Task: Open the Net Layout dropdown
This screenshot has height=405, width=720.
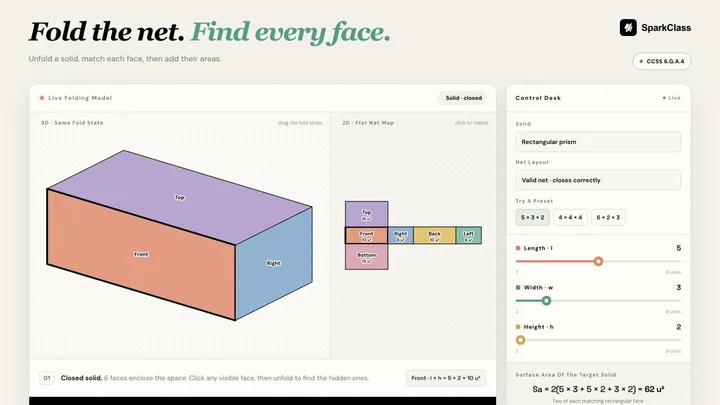Action: point(598,180)
